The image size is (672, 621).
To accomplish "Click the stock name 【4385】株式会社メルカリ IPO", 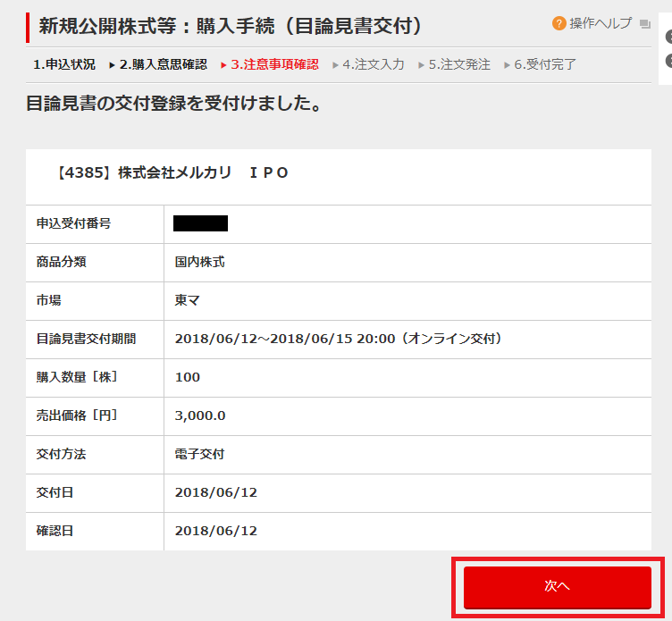I will [x=172, y=172].
